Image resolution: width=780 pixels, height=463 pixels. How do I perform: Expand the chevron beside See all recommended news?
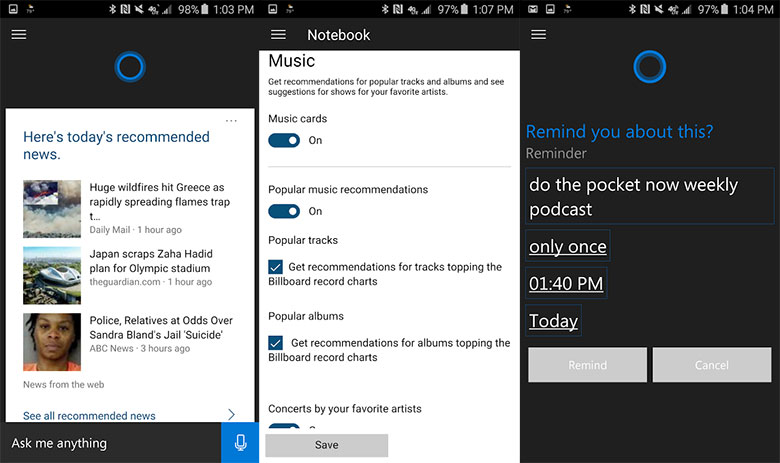tap(231, 415)
